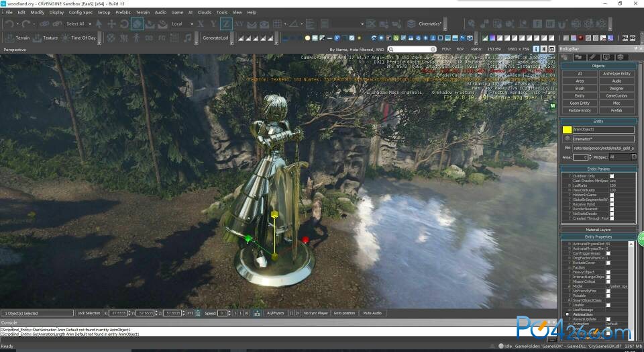
Task: Click the Particle Entity button
Action: pyautogui.click(x=580, y=111)
